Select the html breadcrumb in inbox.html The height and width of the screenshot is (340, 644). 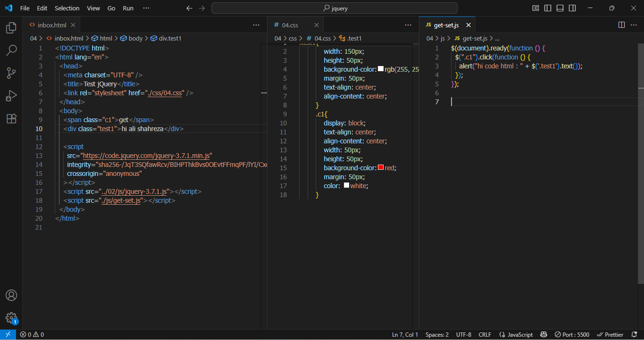(102, 38)
